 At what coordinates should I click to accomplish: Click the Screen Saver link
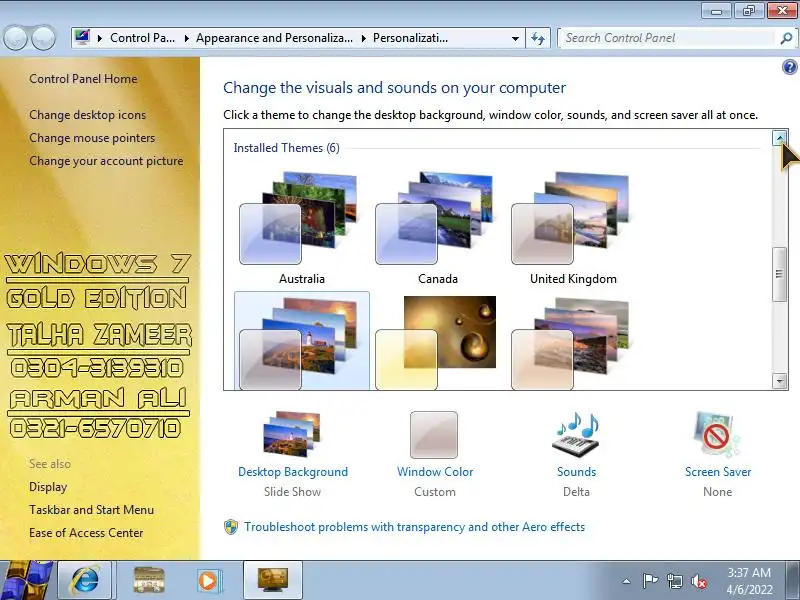coord(718,472)
